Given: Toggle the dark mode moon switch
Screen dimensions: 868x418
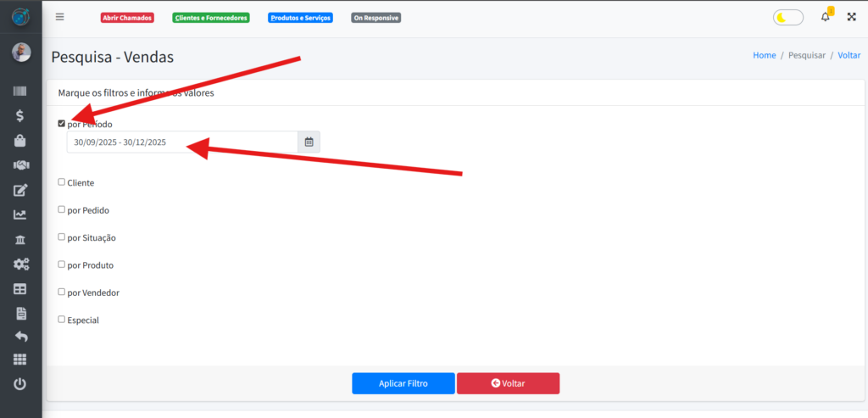Looking at the screenshot, I should (788, 17).
